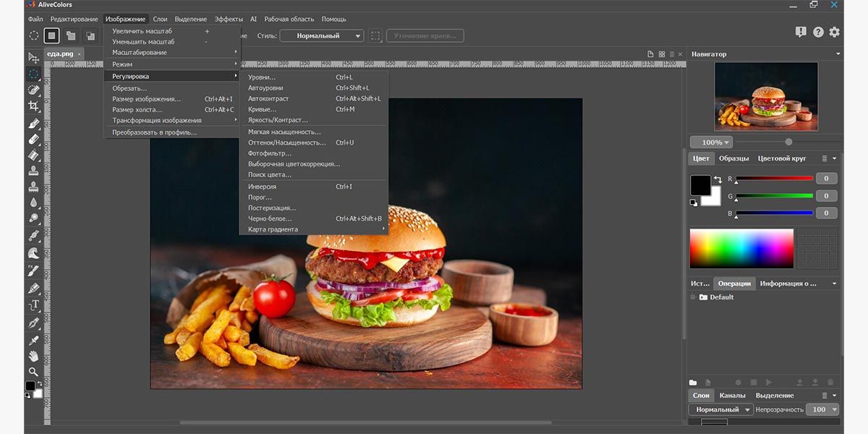
Task: Select the elliptical selection tool in the left toolbar
Action: coord(33,74)
